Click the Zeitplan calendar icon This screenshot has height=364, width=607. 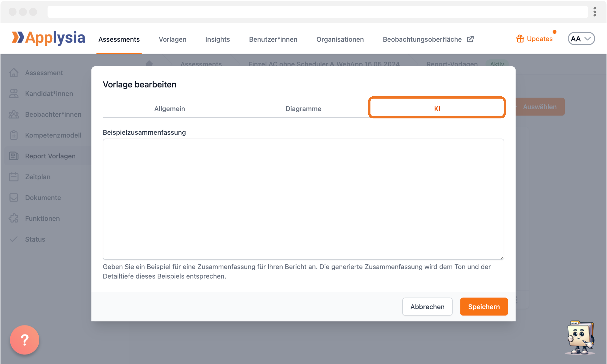[14, 177]
